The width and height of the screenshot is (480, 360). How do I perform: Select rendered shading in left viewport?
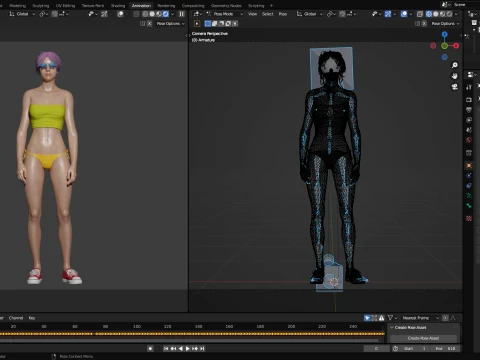pyautogui.click(x=166, y=14)
